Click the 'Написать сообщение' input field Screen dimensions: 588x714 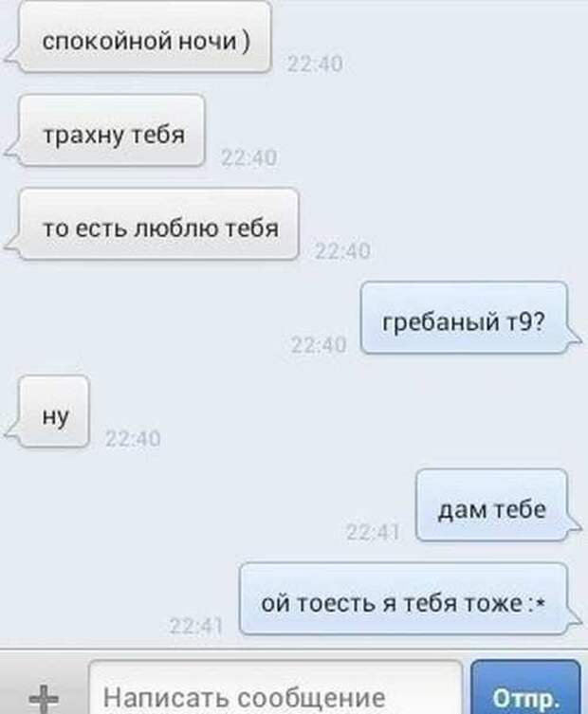coord(276,688)
